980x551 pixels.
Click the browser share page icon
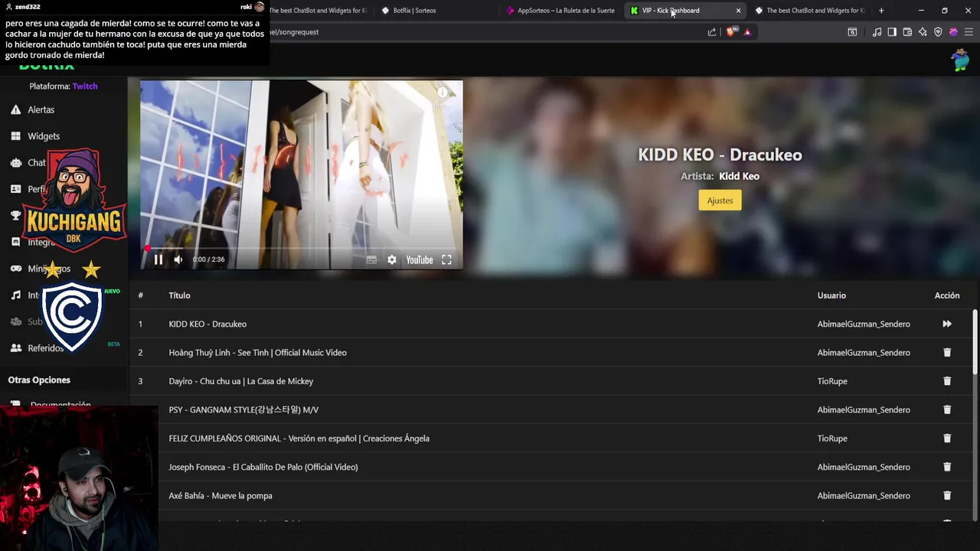pos(712,32)
